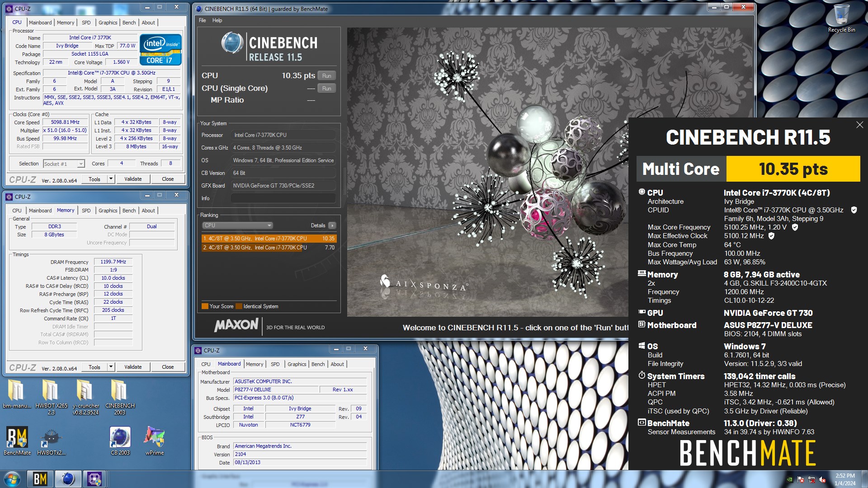This screenshot has width=868, height=488.
Task: Open Tools dropdown arrow in CPU-Z memory timings window
Action: pyautogui.click(x=111, y=367)
